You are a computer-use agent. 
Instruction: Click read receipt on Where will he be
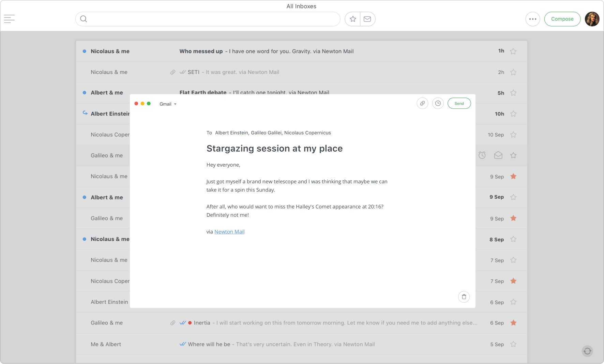pyautogui.click(x=183, y=344)
